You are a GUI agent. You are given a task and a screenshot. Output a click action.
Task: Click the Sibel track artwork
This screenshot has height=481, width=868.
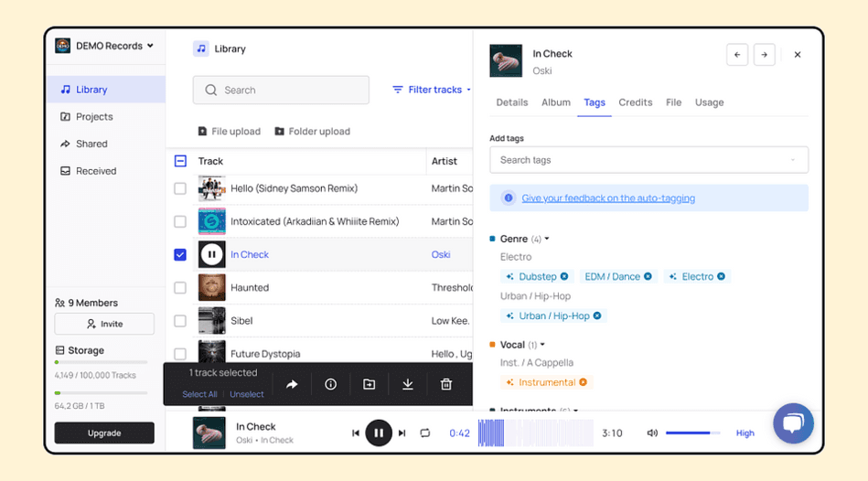[211, 321]
